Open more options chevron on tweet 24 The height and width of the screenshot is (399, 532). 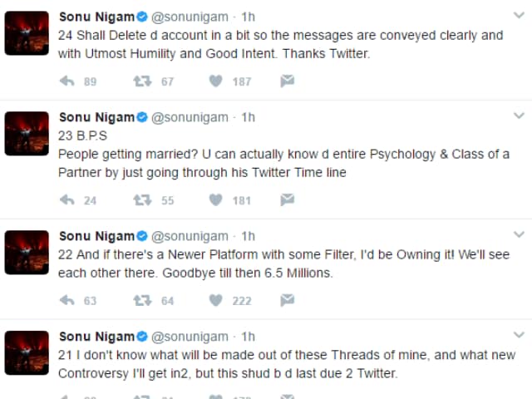pos(519,15)
